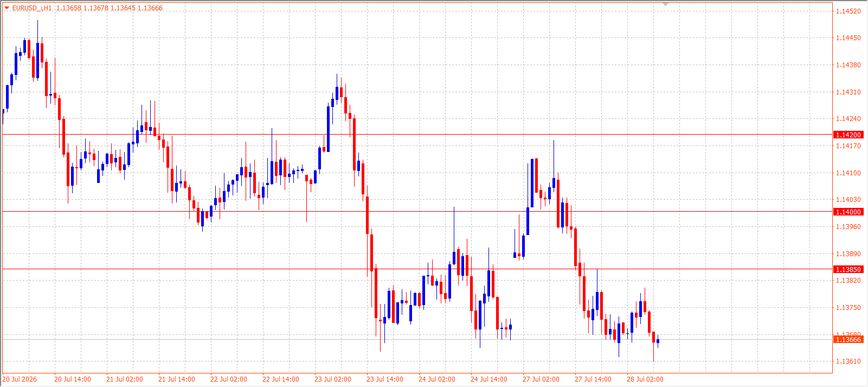Viewport: 868px width, 387px height.
Task: Click the gray chart shift triangle marker
Action: [666, 4]
